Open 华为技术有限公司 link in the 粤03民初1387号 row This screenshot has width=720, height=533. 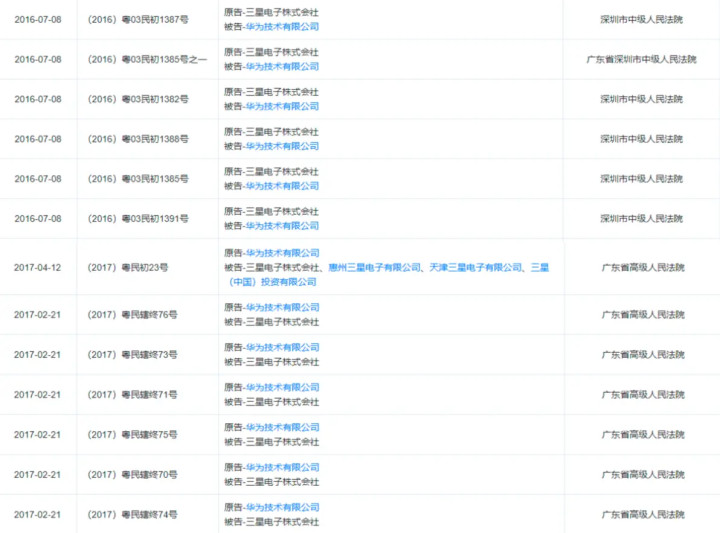(x=282, y=27)
